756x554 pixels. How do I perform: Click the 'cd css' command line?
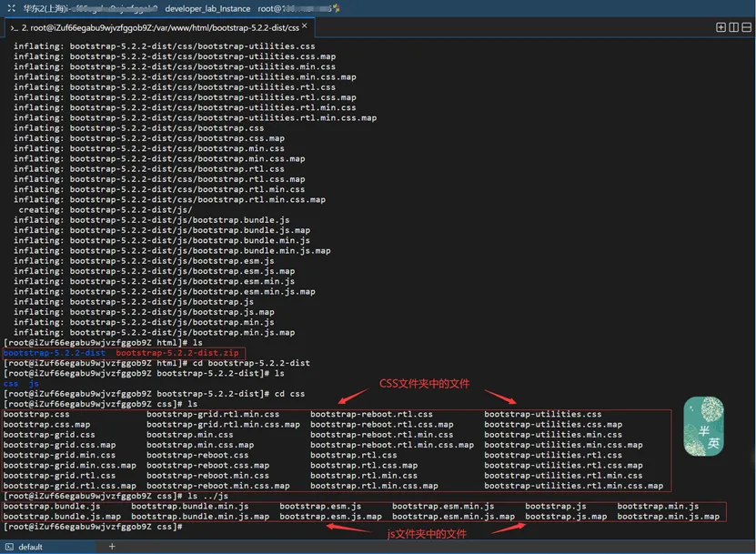click(155, 394)
